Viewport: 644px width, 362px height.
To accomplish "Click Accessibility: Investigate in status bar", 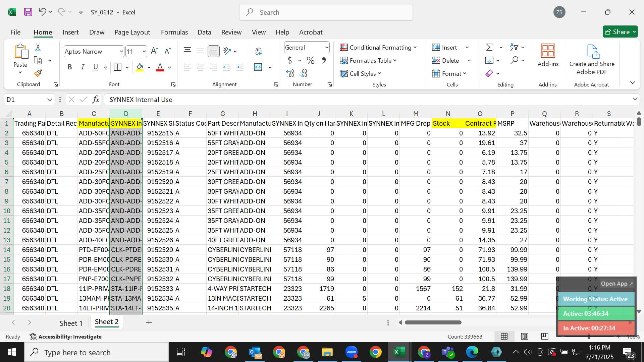I will (66, 337).
